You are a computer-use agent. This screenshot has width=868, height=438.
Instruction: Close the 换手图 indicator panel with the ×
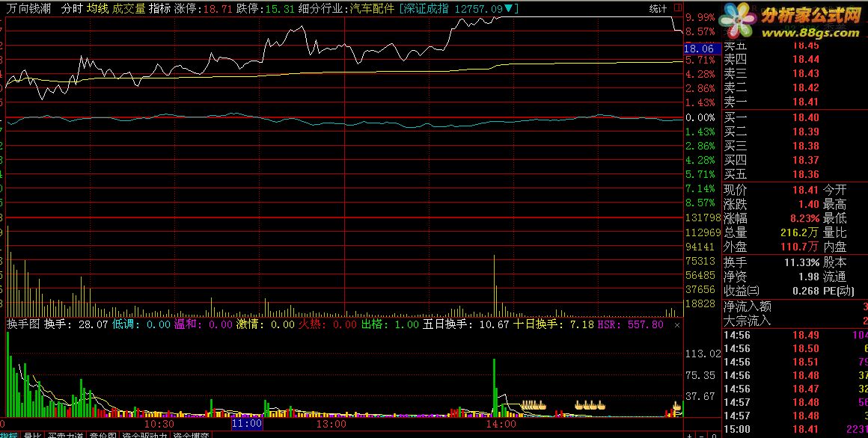point(676,325)
